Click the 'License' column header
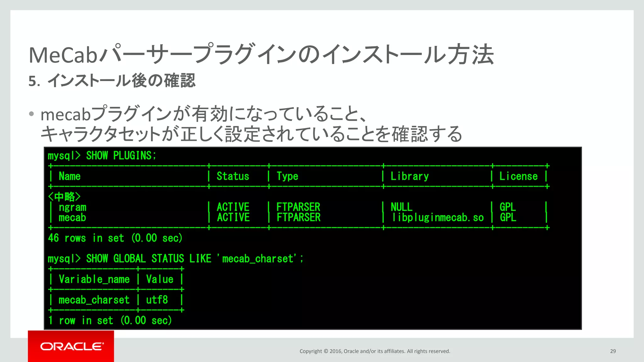 518,176
